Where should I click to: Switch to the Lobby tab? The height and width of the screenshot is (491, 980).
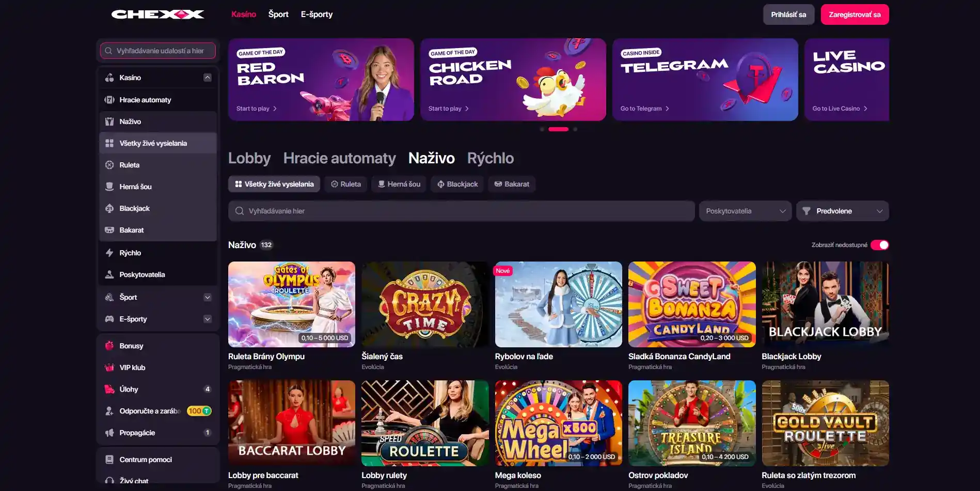[x=249, y=158]
